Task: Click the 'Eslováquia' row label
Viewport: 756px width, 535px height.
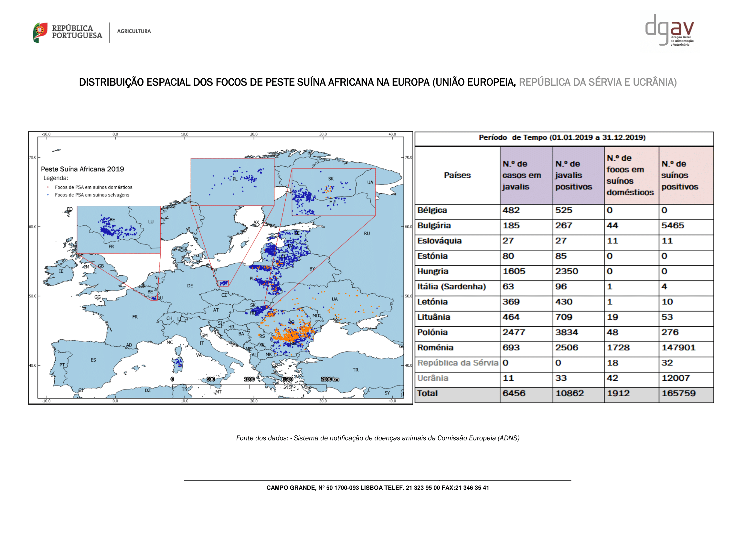Action: coord(439,241)
